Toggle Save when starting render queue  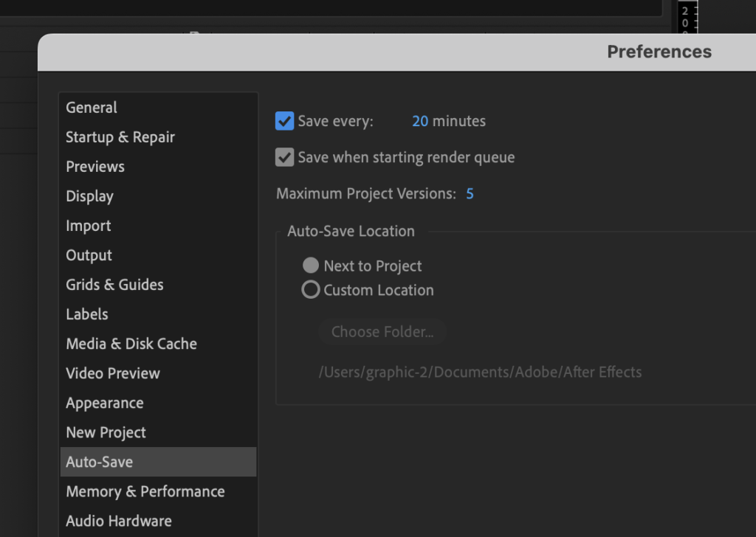(284, 157)
